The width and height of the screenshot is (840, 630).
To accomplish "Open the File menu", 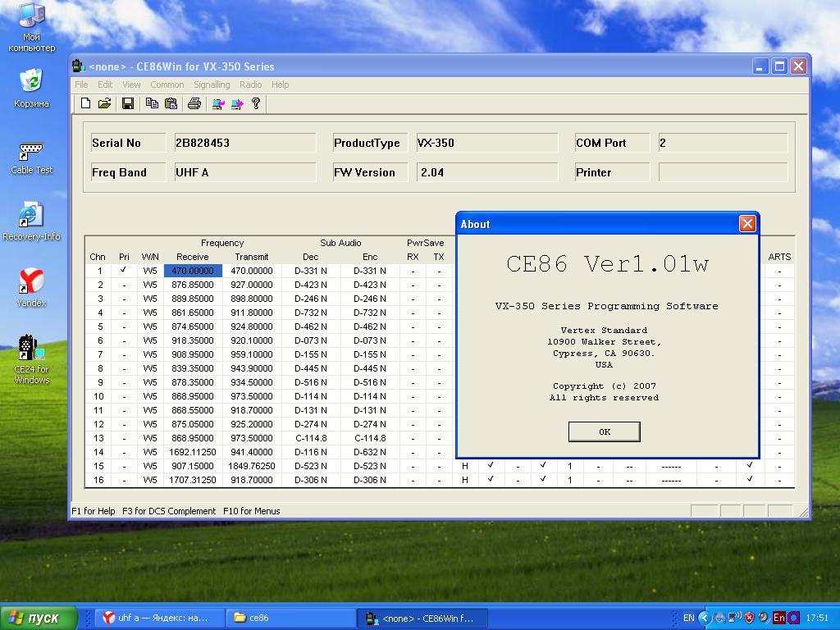I will point(81,84).
